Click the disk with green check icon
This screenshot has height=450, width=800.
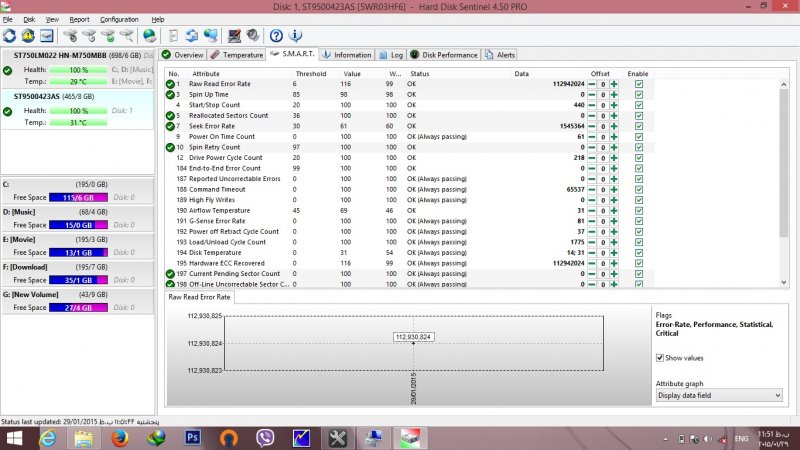108,36
